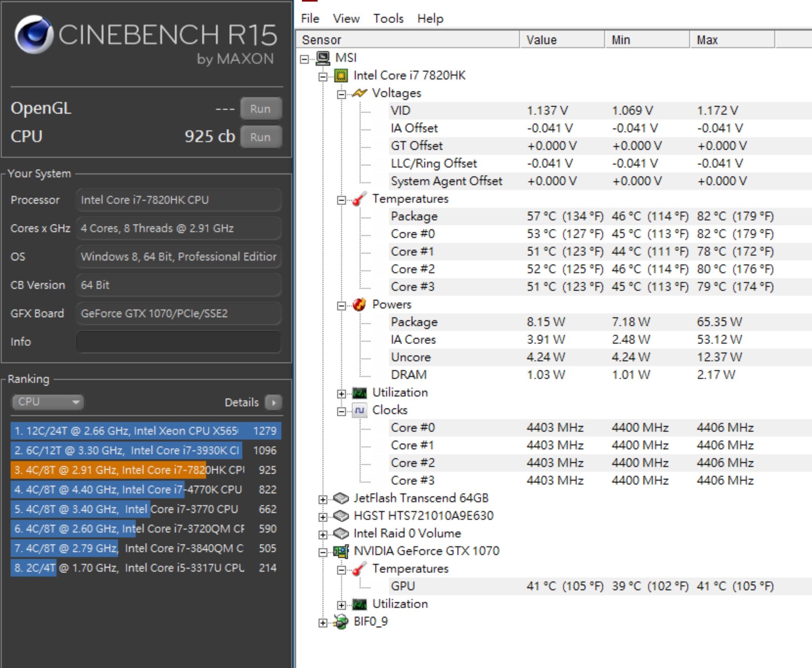The image size is (812, 668).
Task: Expand the JetFlash Transcend 64GB node
Action: coord(323,499)
